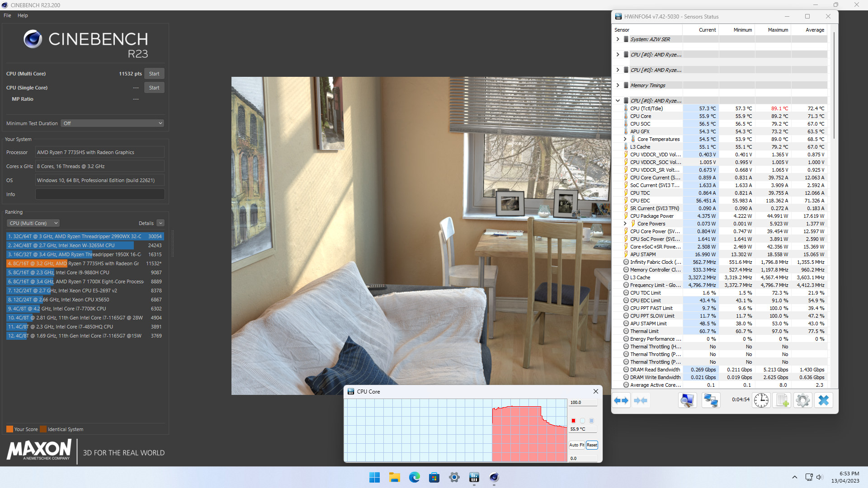868x488 pixels.
Task: Show hidden icons chevron in system tray
Action: pyautogui.click(x=794, y=477)
